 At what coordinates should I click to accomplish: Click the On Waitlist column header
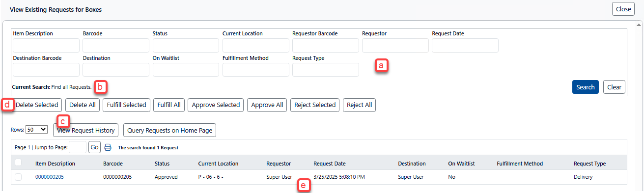(461, 164)
